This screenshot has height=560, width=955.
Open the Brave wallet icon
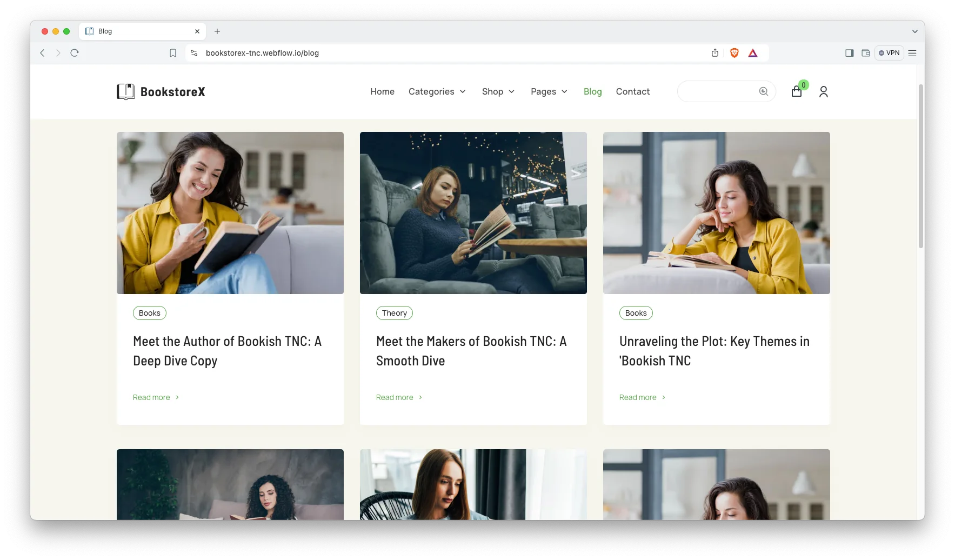click(x=865, y=53)
